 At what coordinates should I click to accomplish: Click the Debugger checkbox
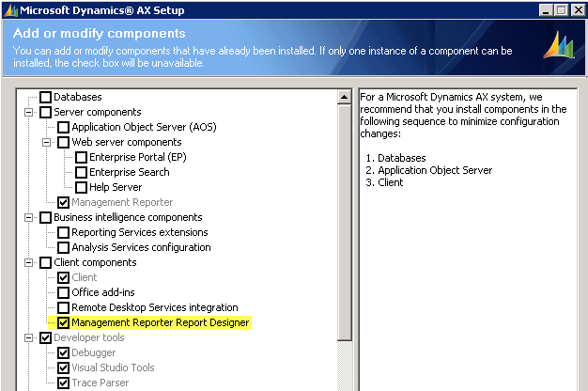pos(63,352)
